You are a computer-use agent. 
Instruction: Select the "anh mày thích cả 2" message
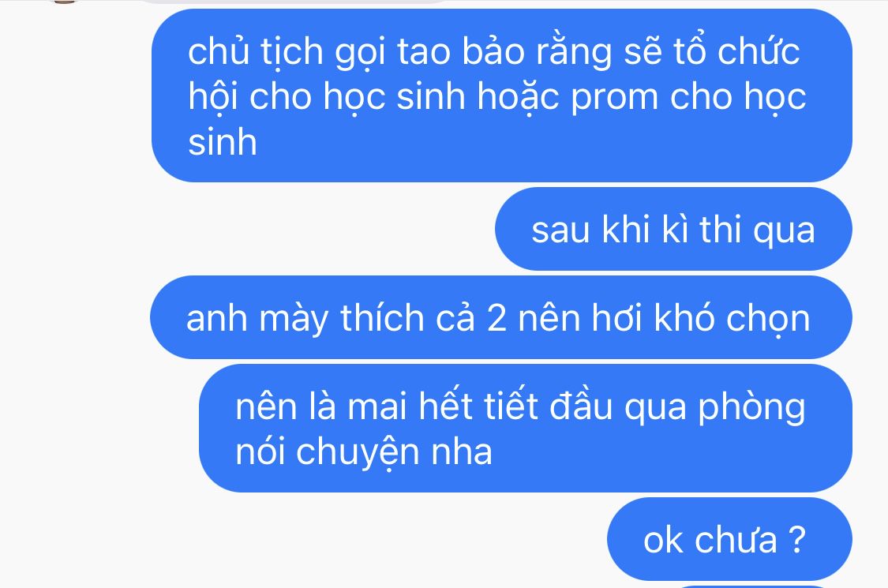(501, 317)
